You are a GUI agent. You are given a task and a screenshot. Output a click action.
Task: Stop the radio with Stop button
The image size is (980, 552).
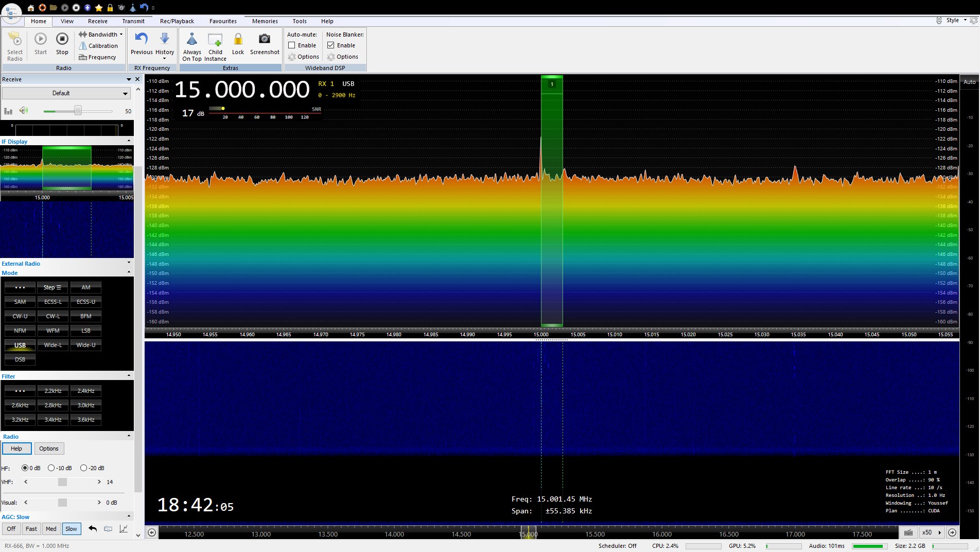62,40
